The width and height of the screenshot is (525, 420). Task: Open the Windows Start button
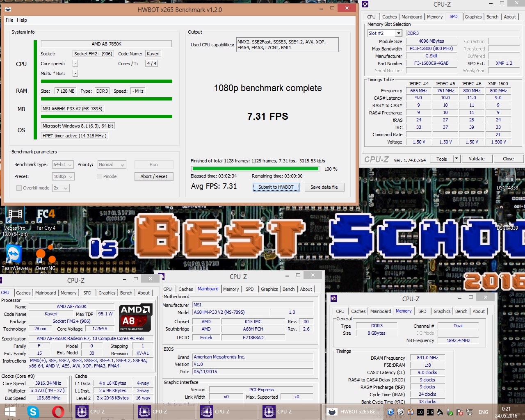pyautogui.click(x=10, y=412)
